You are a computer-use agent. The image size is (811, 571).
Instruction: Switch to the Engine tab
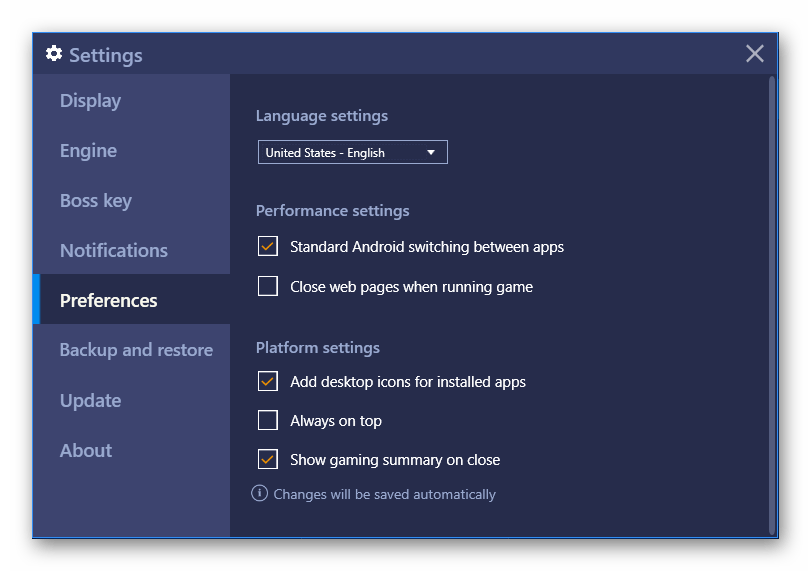point(88,151)
